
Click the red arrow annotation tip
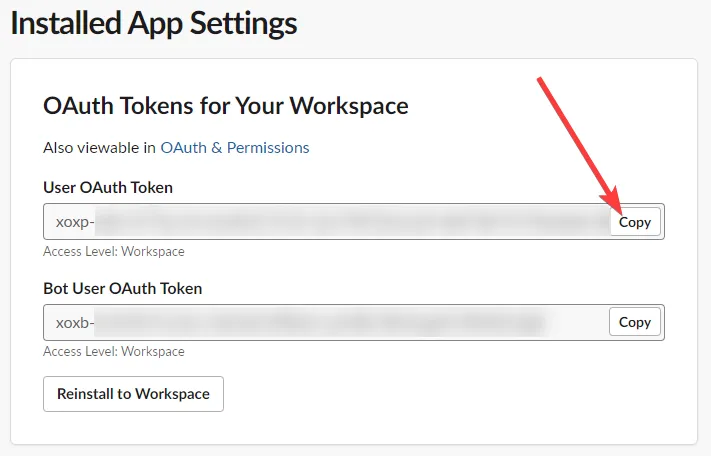click(617, 203)
